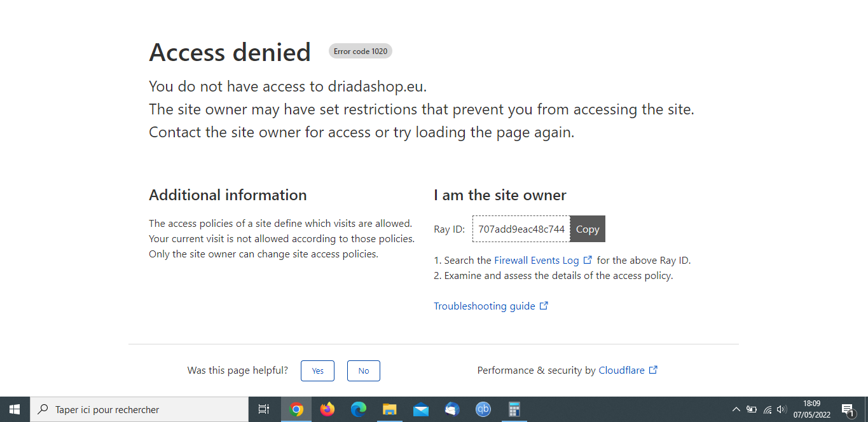Open the Troubleshooting guide link
The height and width of the screenshot is (422, 868).
pos(485,306)
